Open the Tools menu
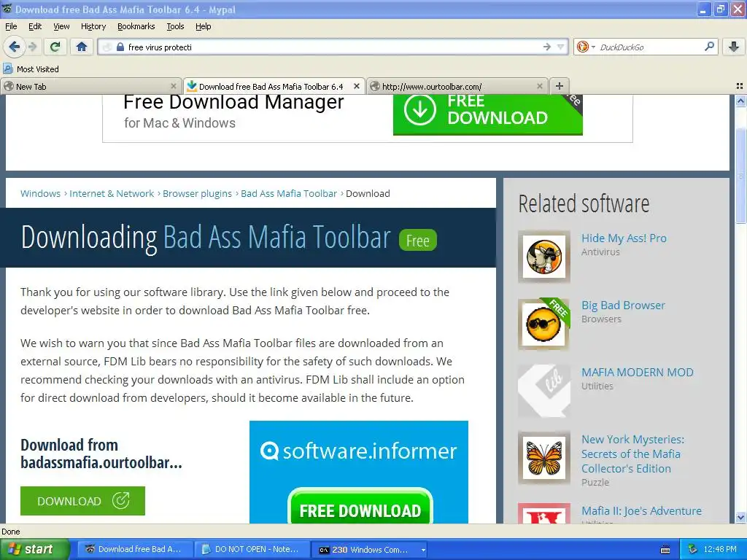 point(175,26)
